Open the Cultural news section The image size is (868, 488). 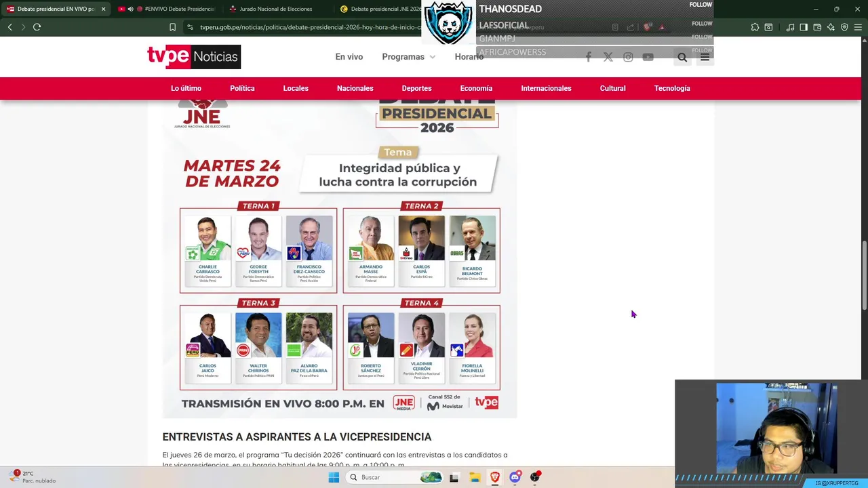click(612, 88)
